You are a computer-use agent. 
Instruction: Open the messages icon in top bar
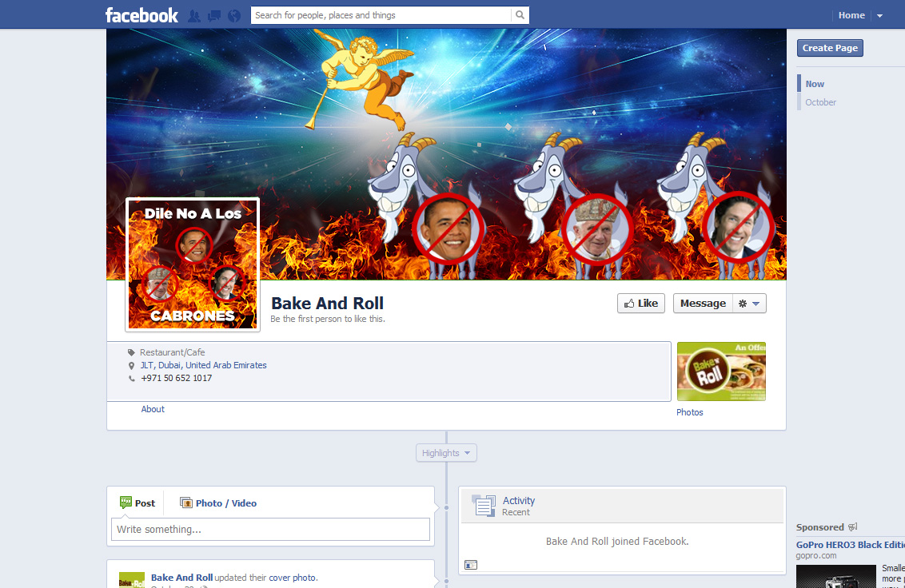(214, 16)
